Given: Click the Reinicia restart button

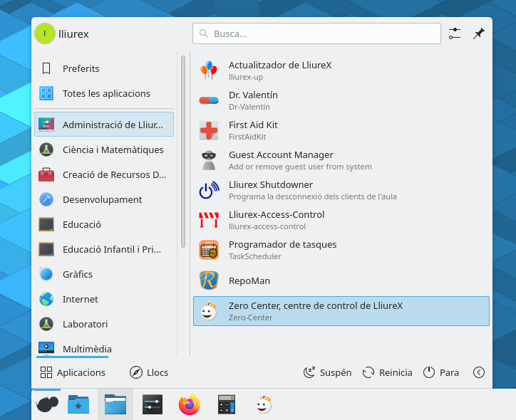Looking at the screenshot, I should tap(387, 372).
